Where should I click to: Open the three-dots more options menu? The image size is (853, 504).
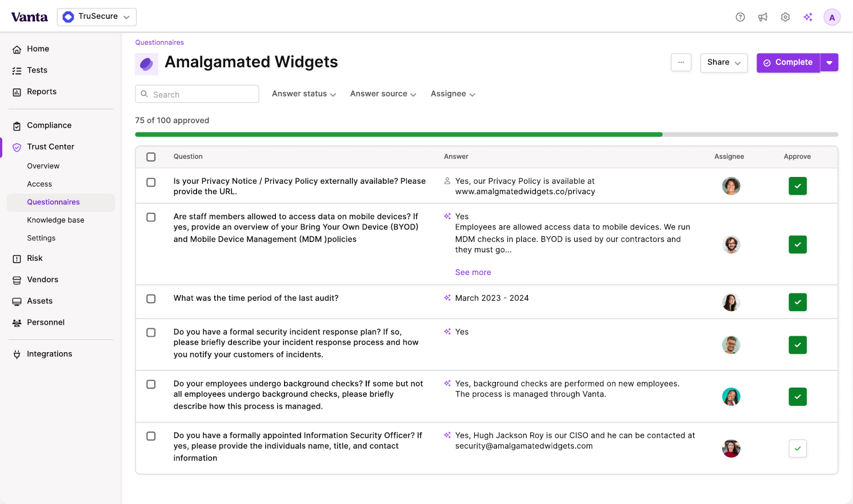pos(681,63)
